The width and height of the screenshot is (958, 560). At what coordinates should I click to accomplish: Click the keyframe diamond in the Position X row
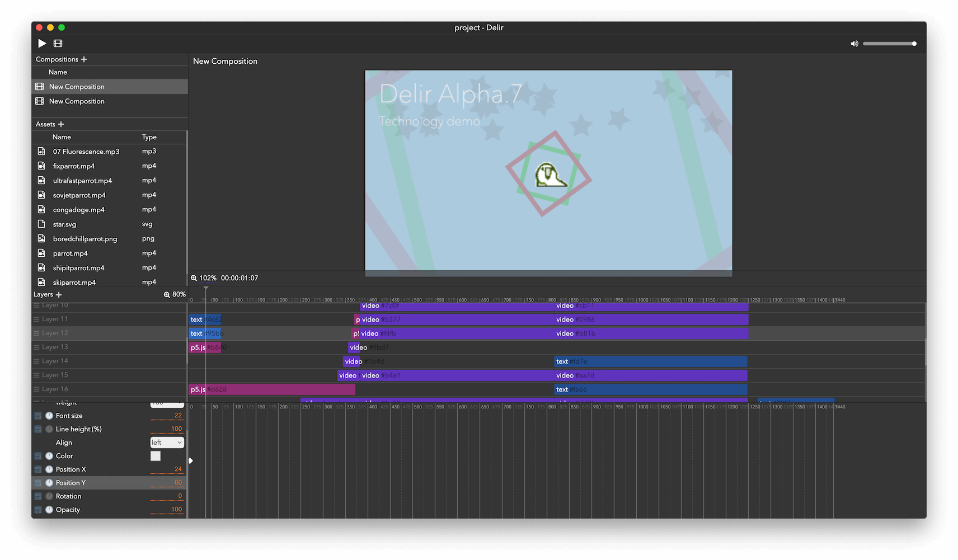[x=191, y=461]
